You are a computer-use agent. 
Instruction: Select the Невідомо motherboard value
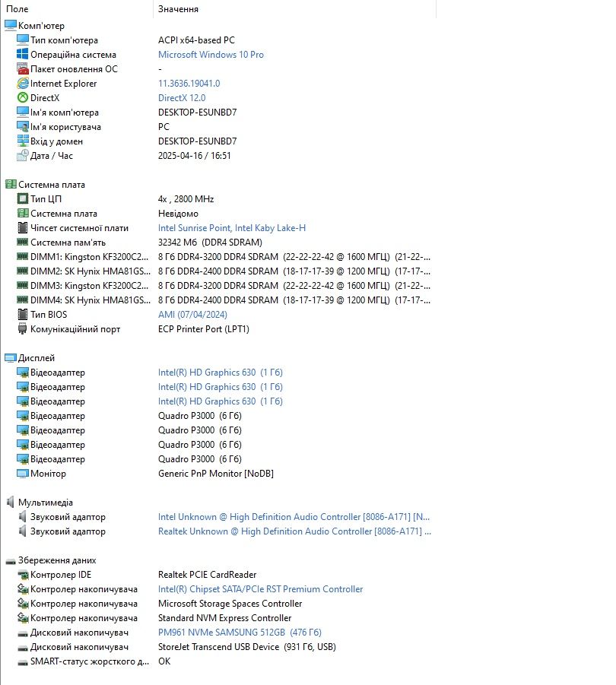pyautogui.click(x=178, y=213)
